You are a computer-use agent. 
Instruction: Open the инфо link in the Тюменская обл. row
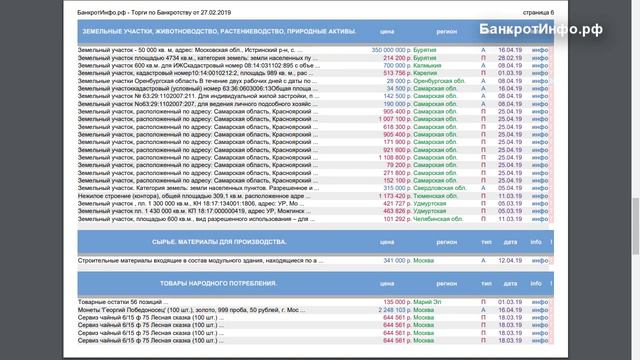(x=540, y=196)
